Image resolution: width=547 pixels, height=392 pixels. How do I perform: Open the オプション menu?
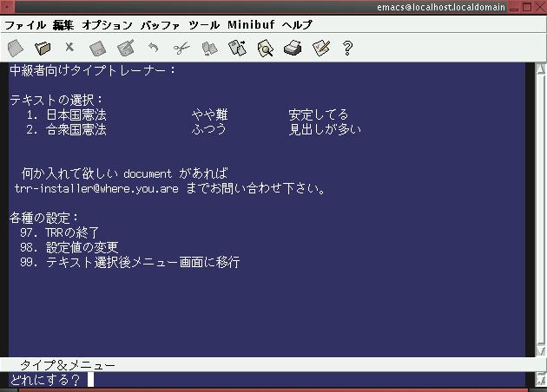(x=107, y=25)
